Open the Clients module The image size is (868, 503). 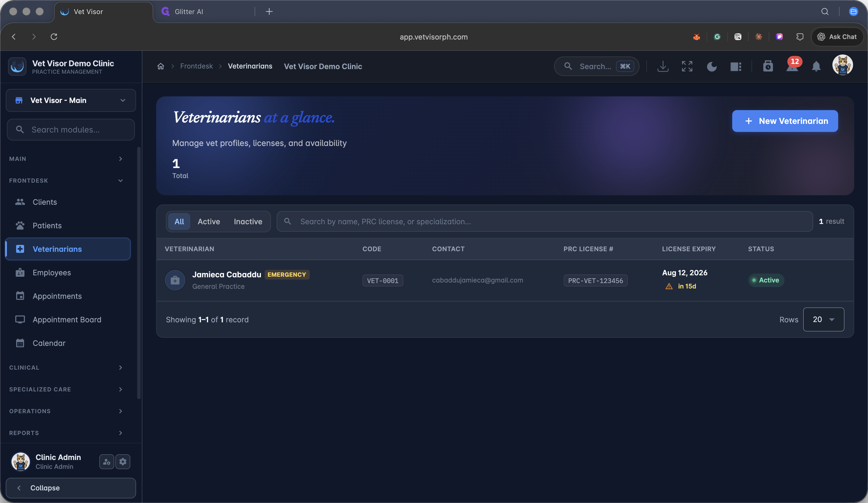68,202
